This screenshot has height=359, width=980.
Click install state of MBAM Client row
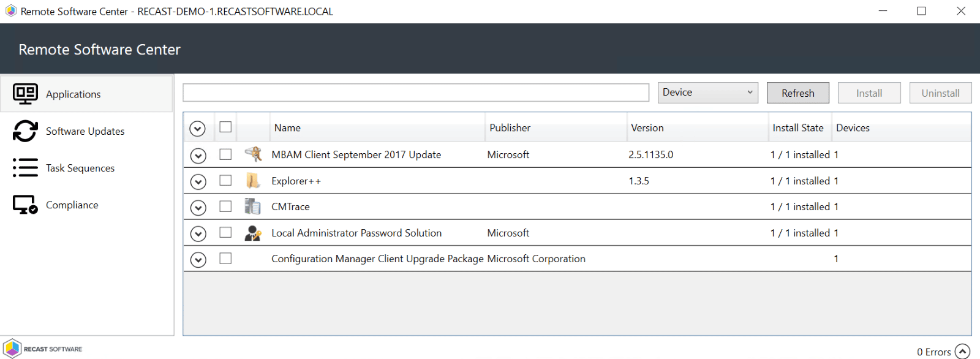tap(800, 154)
